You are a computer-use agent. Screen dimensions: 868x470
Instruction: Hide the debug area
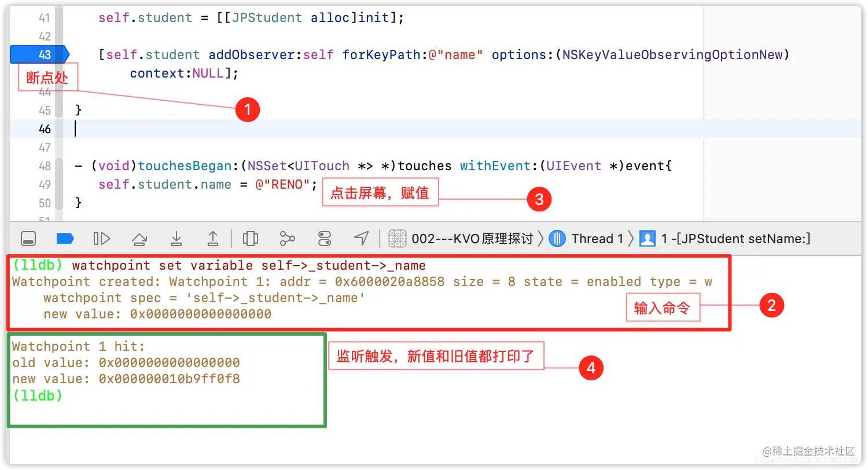tap(29, 238)
